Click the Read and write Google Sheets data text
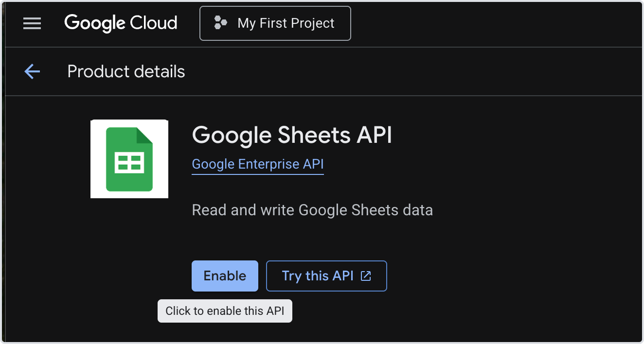 [312, 210]
